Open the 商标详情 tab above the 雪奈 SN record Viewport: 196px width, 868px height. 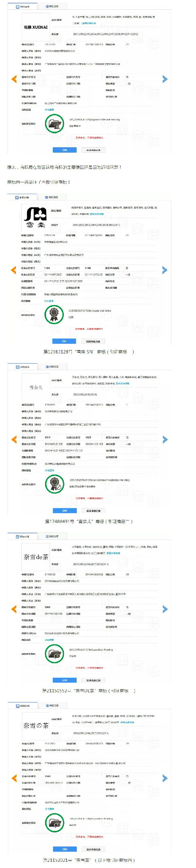click(x=22, y=198)
